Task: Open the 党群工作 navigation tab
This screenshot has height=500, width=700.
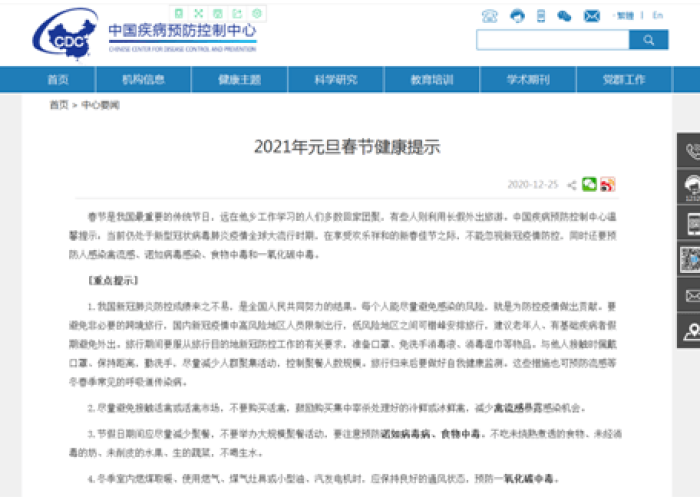Action: [624, 80]
